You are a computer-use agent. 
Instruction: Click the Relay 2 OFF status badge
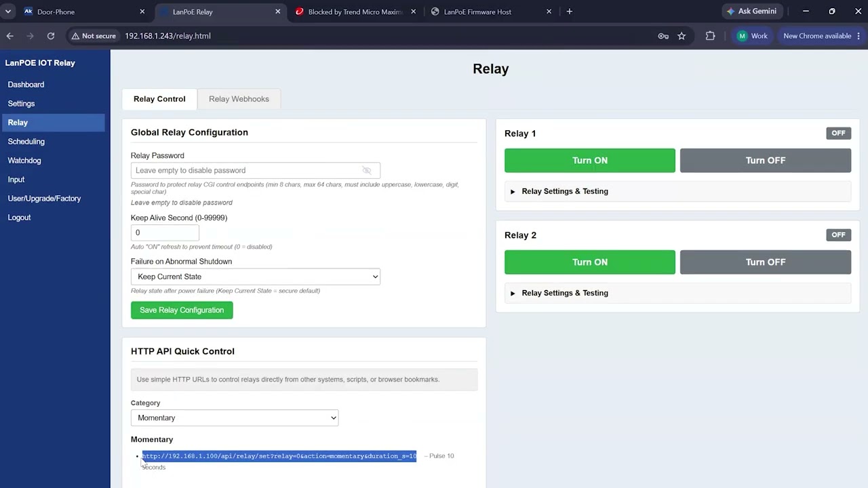tap(838, 235)
